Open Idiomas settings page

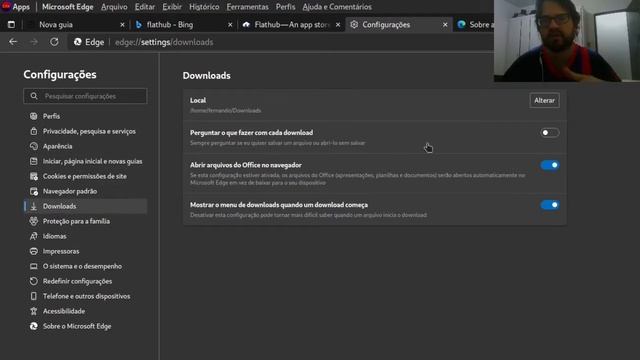55,236
